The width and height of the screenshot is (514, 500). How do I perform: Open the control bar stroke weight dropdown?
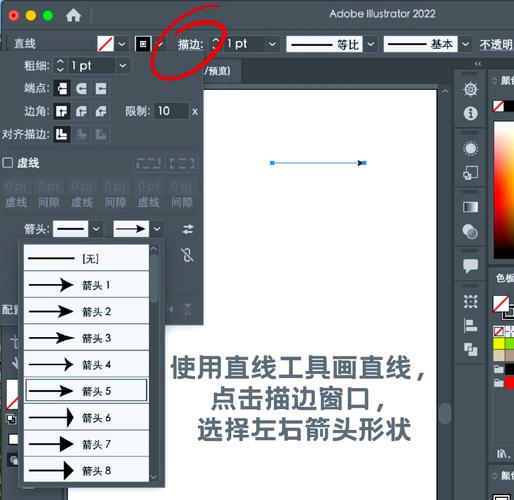(272, 44)
